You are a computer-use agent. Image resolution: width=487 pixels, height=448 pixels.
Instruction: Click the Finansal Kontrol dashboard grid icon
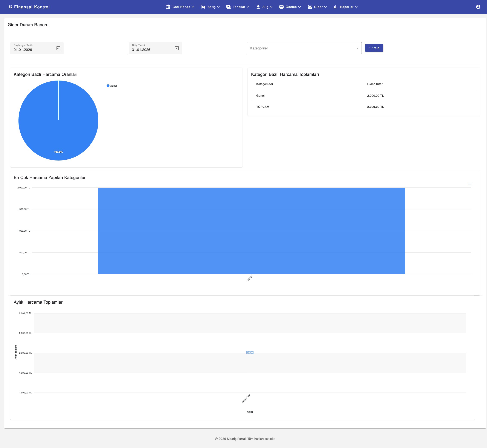[x=11, y=7]
